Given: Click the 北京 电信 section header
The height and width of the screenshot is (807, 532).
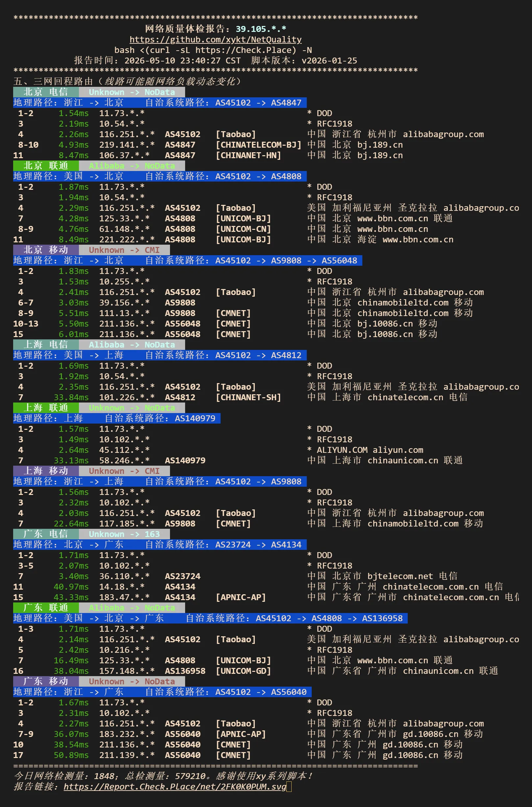Looking at the screenshot, I should pyautogui.click(x=46, y=92).
